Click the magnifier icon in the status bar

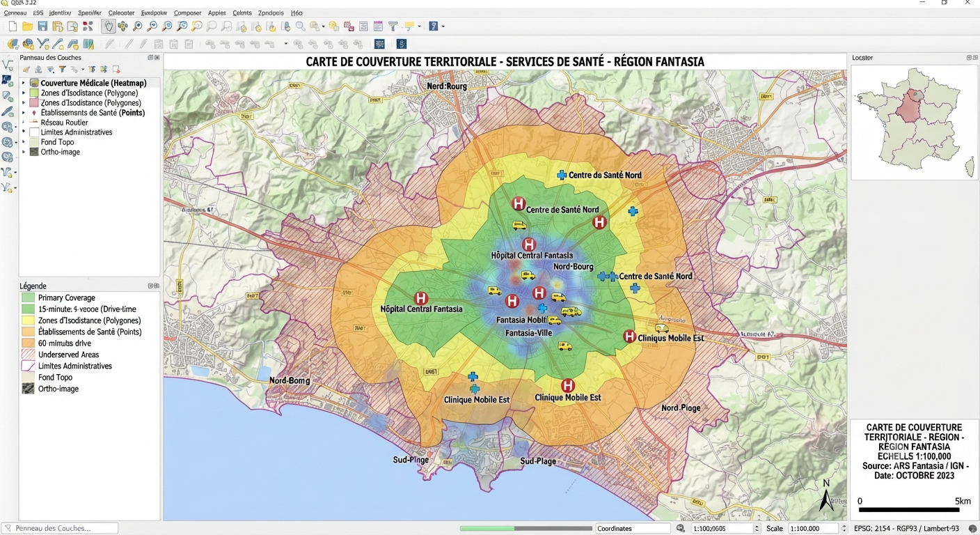pyautogui.click(x=681, y=529)
